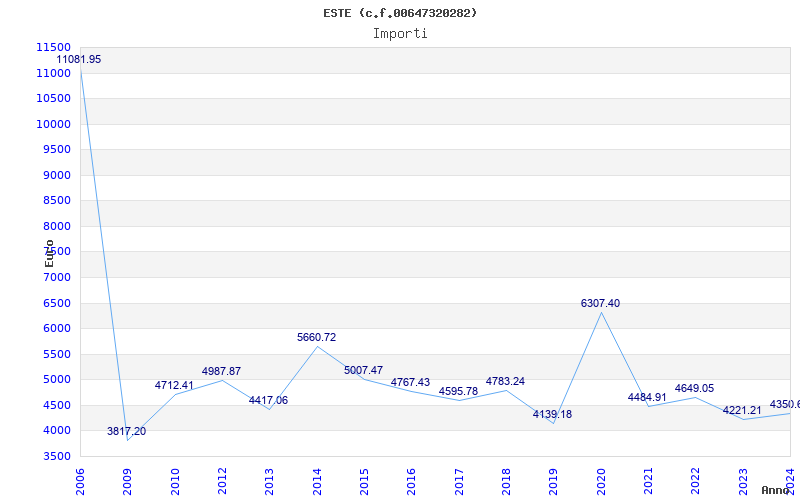Click the data label 3817.20
Screen dimensions: 800x500
click(126, 431)
